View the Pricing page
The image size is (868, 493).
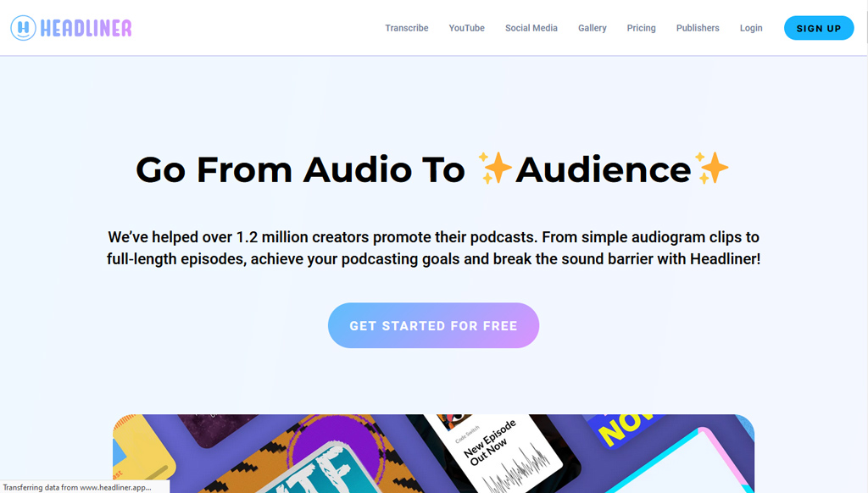[641, 28]
